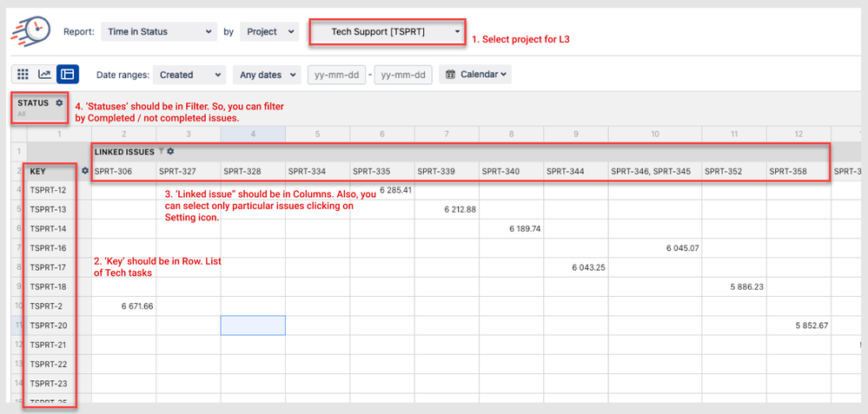The image size is (868, 414).
Task: Select grid column number 10 header
Action: pyautogui.click(x=655, y=134)
